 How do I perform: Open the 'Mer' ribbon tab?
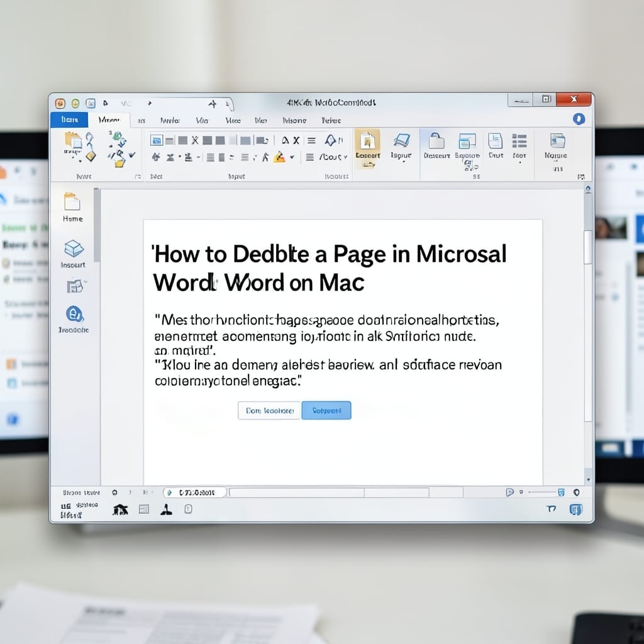(261, 120)
